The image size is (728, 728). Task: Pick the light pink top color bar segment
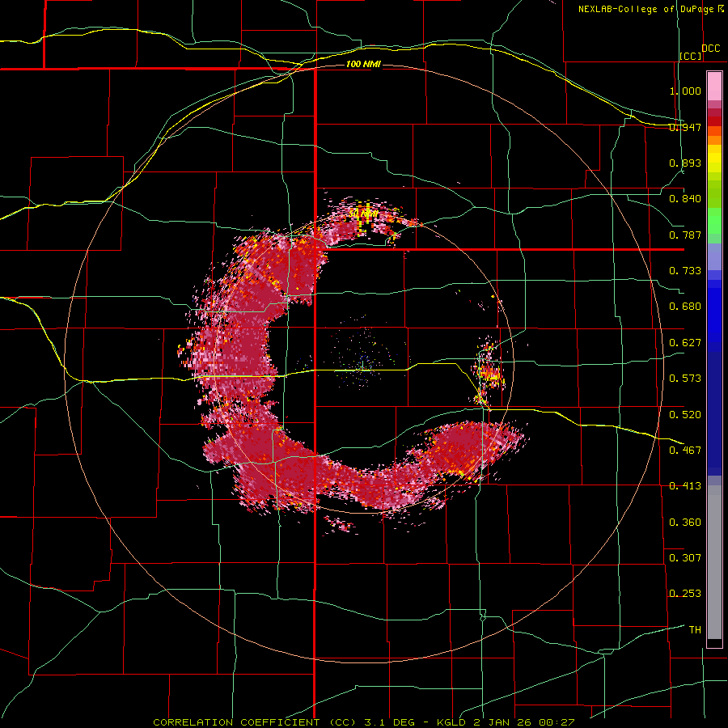[714, 86]
